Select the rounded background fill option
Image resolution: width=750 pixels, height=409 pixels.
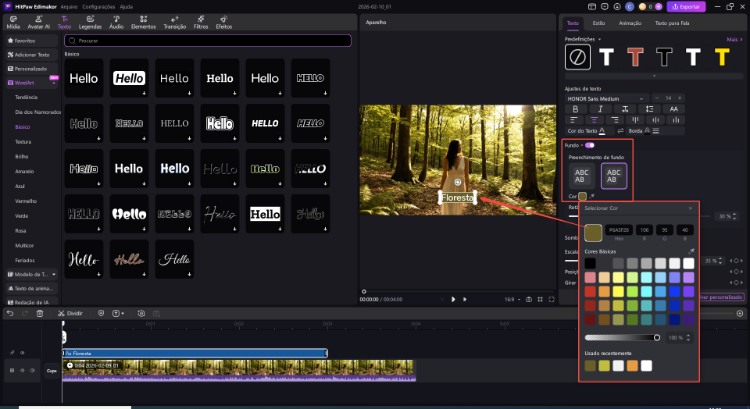click(614, 176)
